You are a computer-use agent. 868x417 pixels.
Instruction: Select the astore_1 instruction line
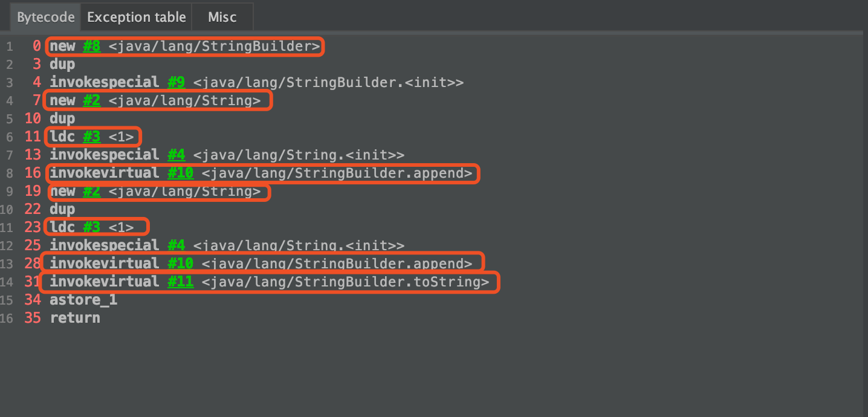pos(83,300)
